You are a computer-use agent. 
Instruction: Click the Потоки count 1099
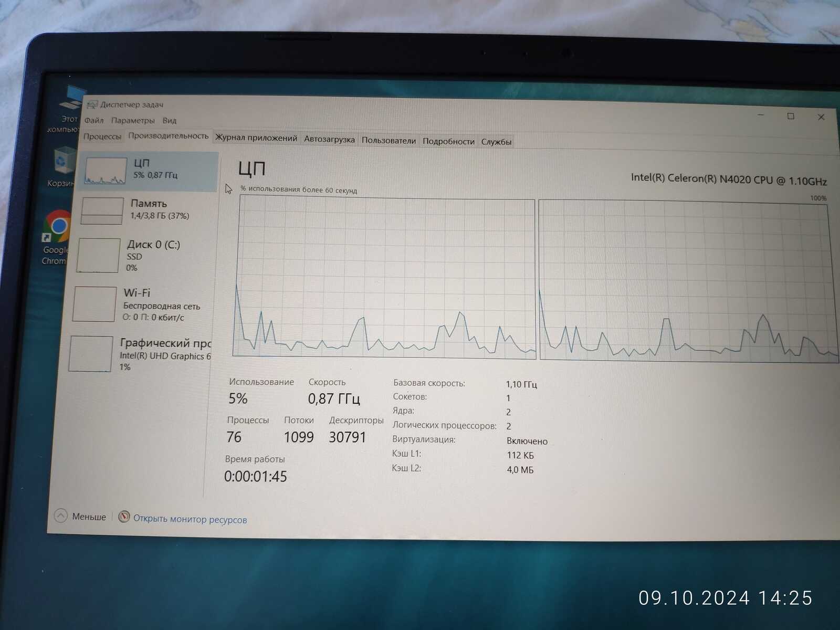pyautogui.click(x=299, y=437)
